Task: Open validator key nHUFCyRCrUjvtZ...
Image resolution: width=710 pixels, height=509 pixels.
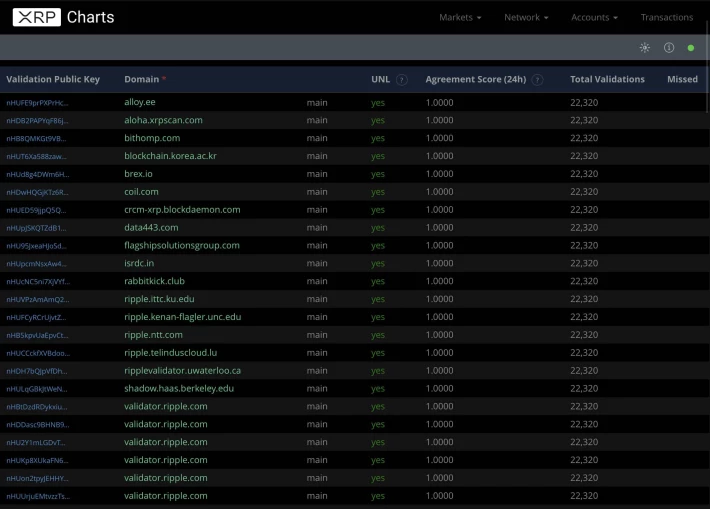Action: click(x=36, y=317)
